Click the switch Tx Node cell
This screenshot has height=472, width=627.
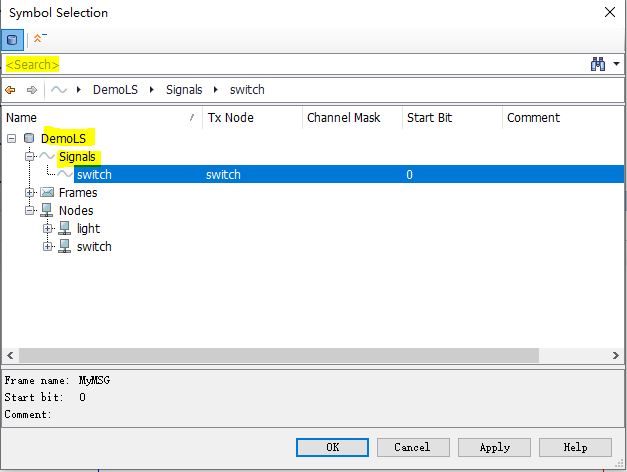[x=223, y=174]
